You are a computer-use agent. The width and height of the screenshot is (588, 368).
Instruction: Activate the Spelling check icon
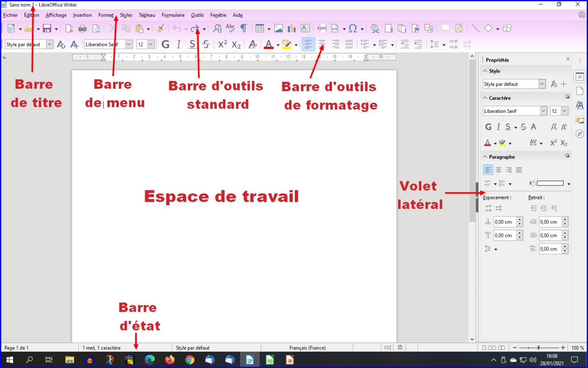click(x=230, y=28)
